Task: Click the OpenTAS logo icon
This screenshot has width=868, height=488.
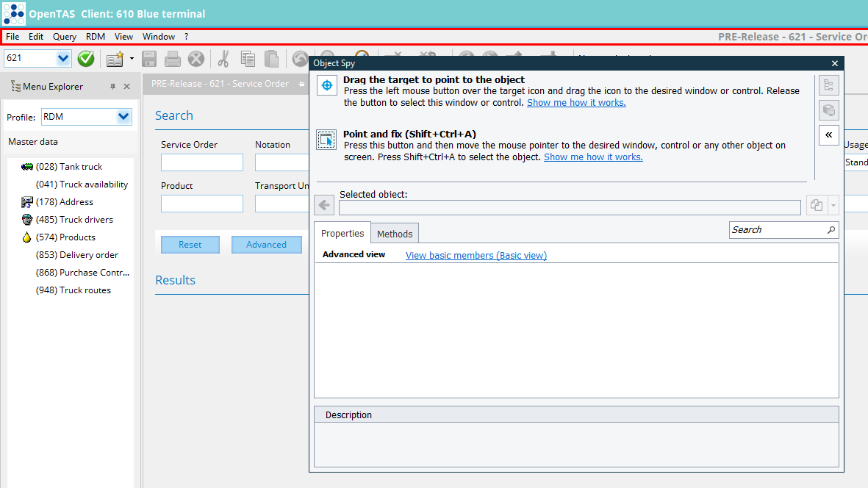Action: point(14,13)
